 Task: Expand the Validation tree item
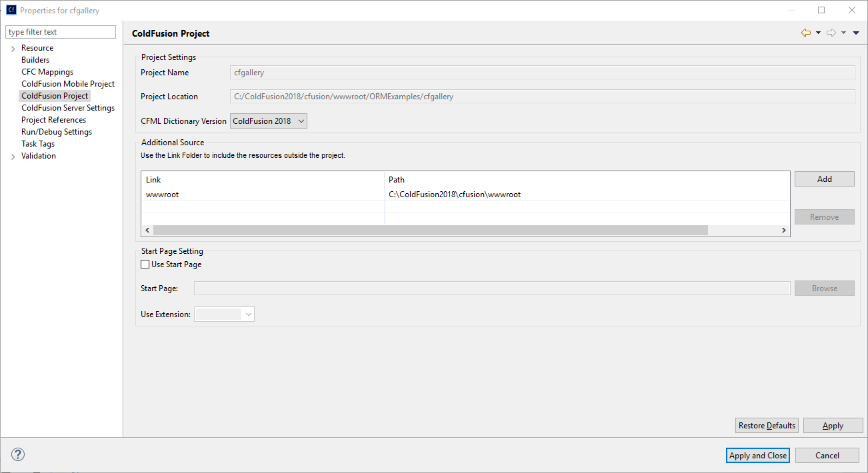(13, 155)
